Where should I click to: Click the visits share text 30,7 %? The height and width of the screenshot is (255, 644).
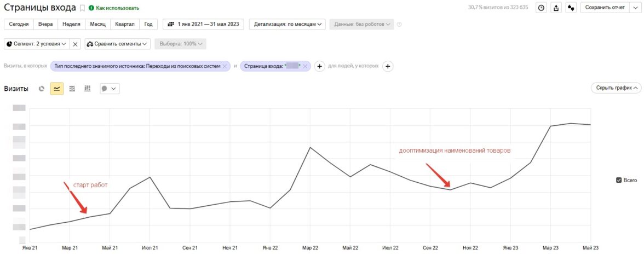[498, 8]
